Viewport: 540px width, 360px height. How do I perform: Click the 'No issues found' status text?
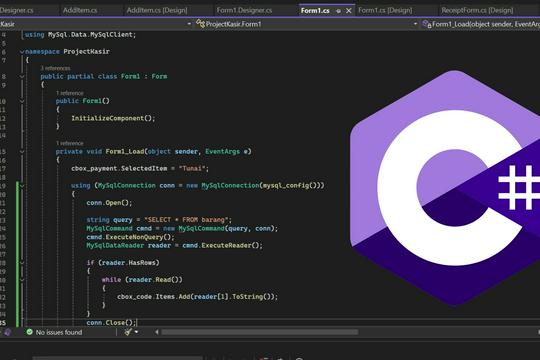[59, 332]
